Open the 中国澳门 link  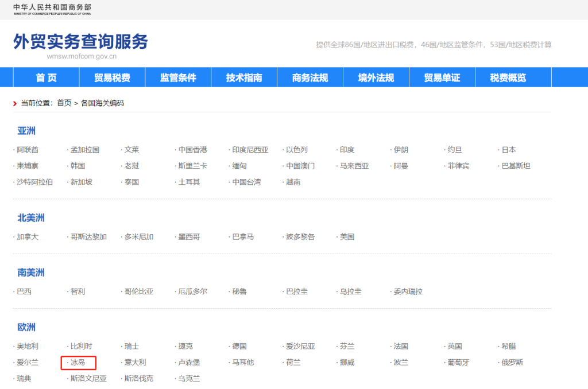click(x=300, y=166)
